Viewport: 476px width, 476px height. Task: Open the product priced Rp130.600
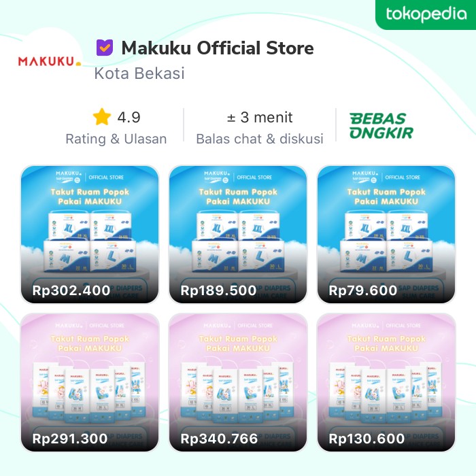point(386,382)
